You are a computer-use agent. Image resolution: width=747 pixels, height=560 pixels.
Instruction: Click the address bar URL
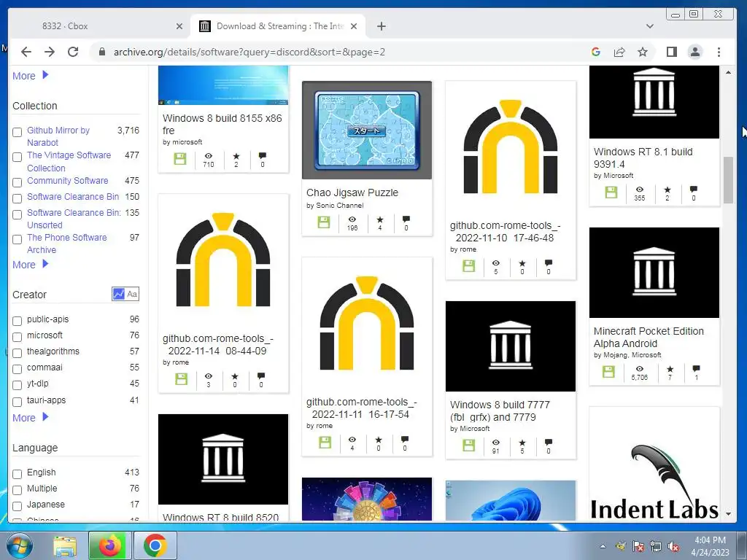click(249, 52)
